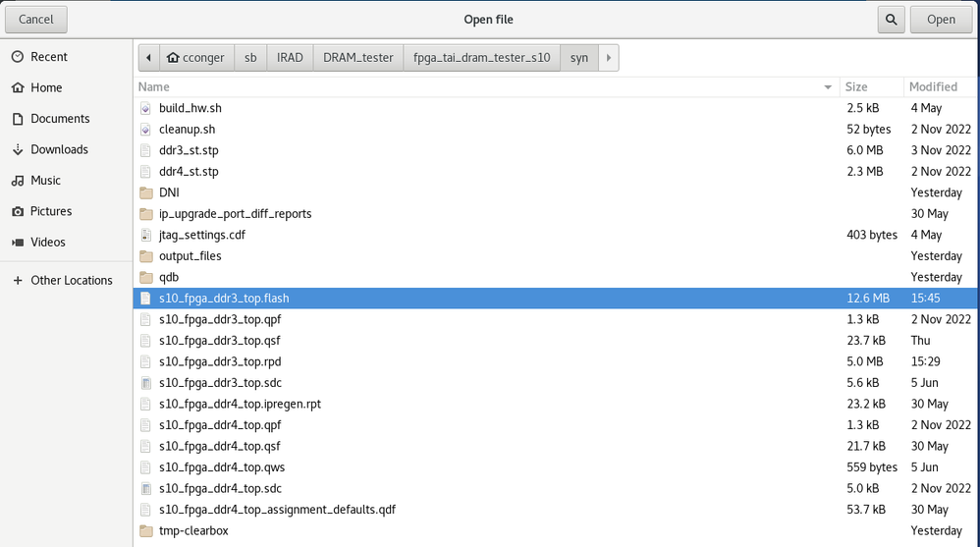Navigate to sb folder in path bar
Screen dimensions: 980x547
250,58
